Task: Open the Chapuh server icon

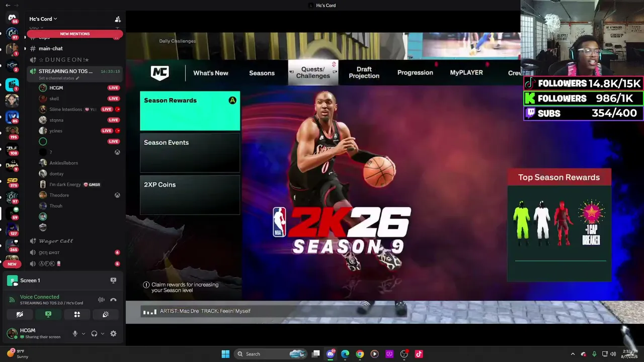Action: pyautogui.click(x=12, y=164)
